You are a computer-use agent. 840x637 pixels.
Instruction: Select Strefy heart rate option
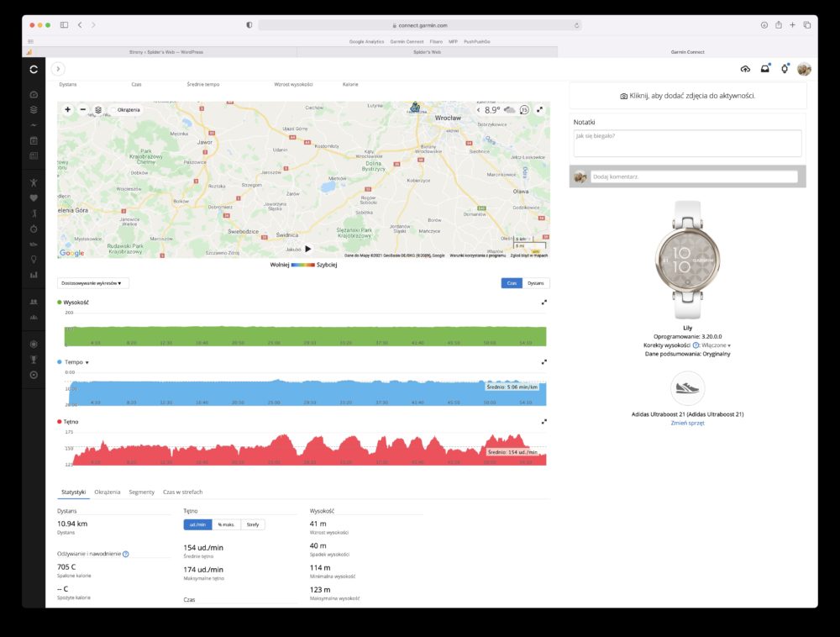[253, 524]
